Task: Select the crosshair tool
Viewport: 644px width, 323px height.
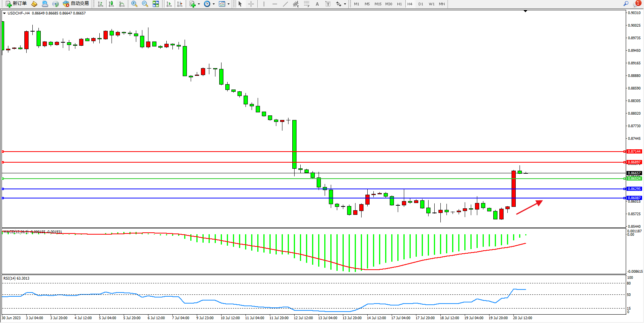Action: point(251,4)
